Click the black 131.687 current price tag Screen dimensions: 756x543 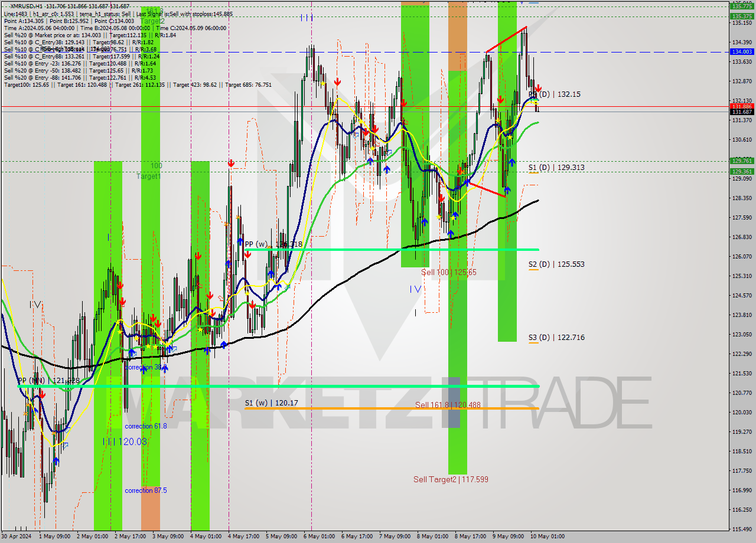[742, 112]
